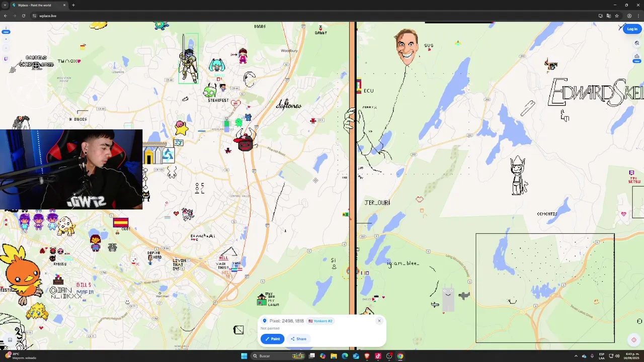
Task: Expand the system tray hidden icons chevron
Action: pos(576,356)
